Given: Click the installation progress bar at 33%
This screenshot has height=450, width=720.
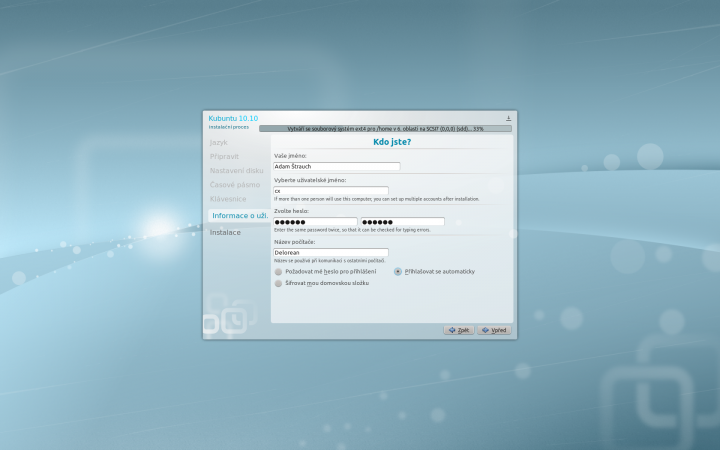Looking at the screenshot, I should (x=385, y=129).
